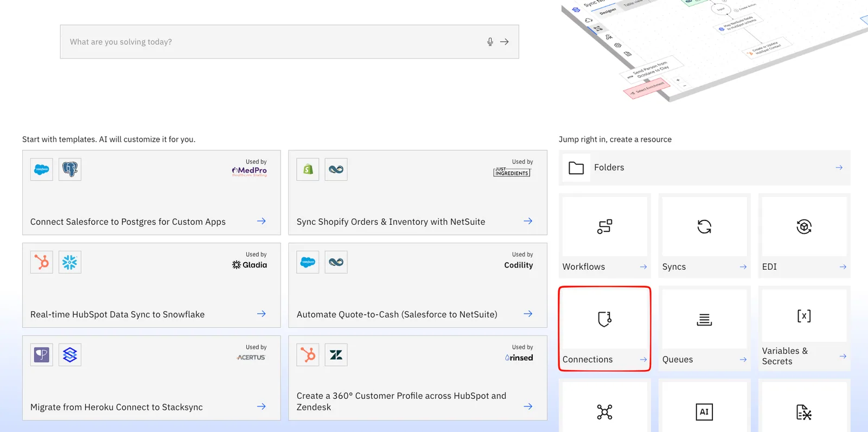Screen dimensions: 868x432
Task: Click the Codility customer logo
Action: (x=519, y=265)
